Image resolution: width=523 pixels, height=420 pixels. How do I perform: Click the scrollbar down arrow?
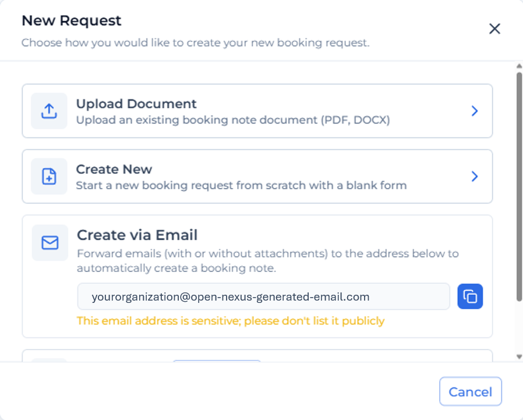[519, 357]
